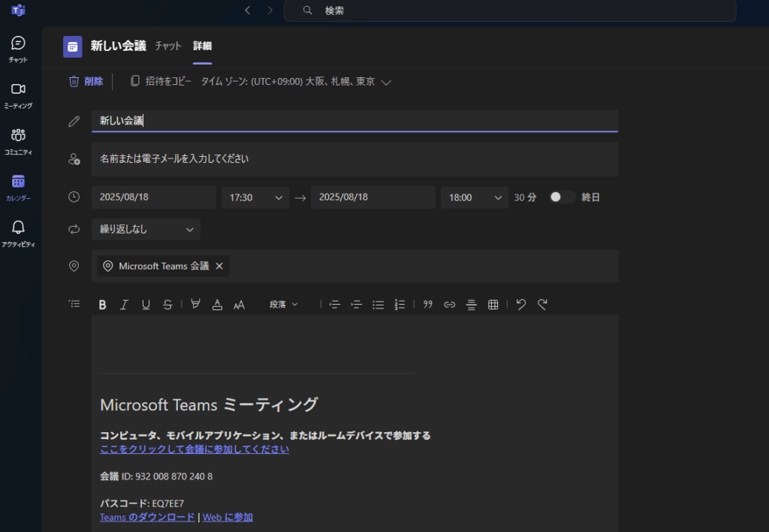Click the Communities sidebar icon

(19, 140)
